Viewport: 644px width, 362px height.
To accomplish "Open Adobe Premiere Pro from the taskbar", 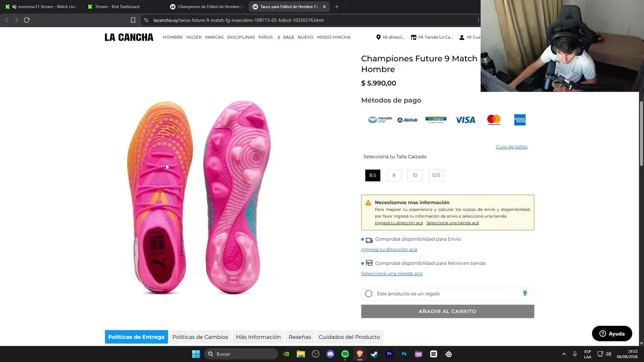I will tap(389, 354).
